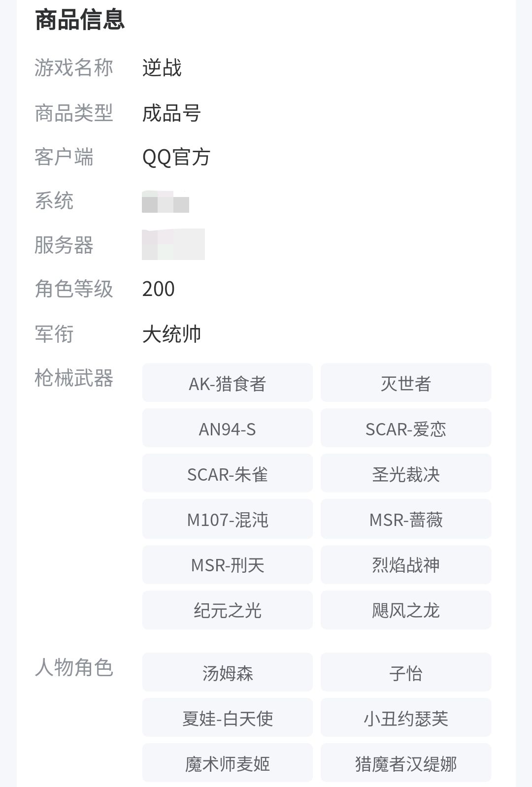Image resolution: width=532 pixels, height=787 pixels.
Task: Tap the AK-猎食者 weapon tag
Action: tap(227, 383)
